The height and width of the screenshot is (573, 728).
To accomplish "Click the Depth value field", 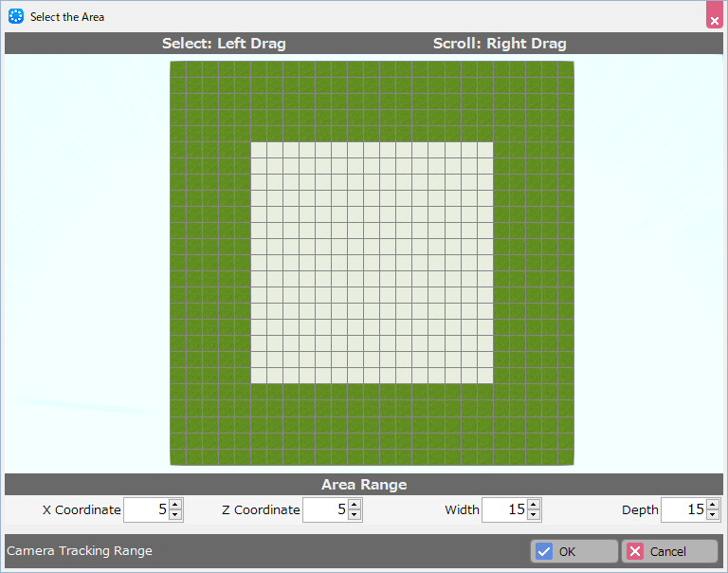I will (683, 510).
